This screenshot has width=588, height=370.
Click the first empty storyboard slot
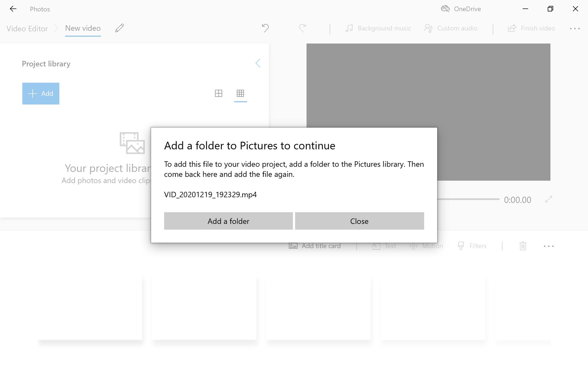click(x=90, y=308)
